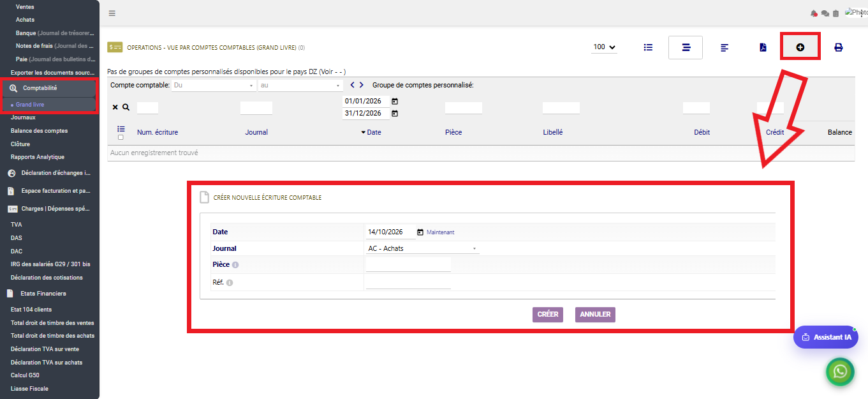This screenshot has height=399, width=868.
Task: Open Grand livre in the sidebar
Action: tap(30, 104)
